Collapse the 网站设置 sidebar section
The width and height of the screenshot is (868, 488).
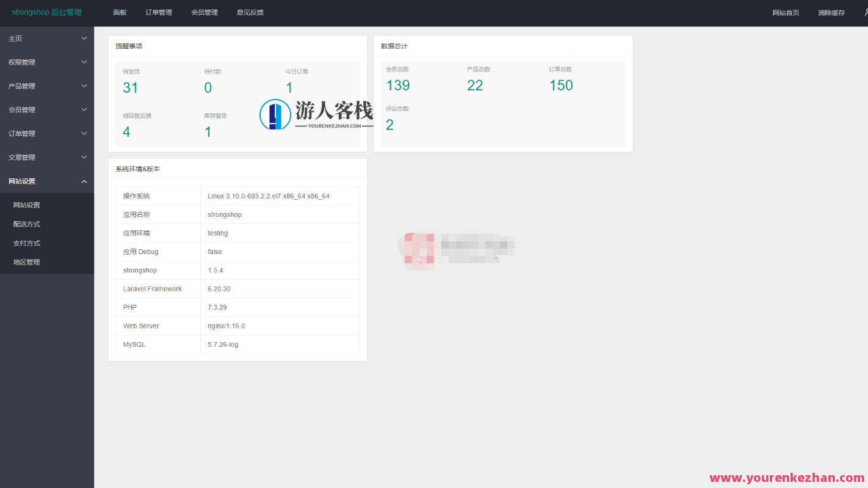coord(47,181)
